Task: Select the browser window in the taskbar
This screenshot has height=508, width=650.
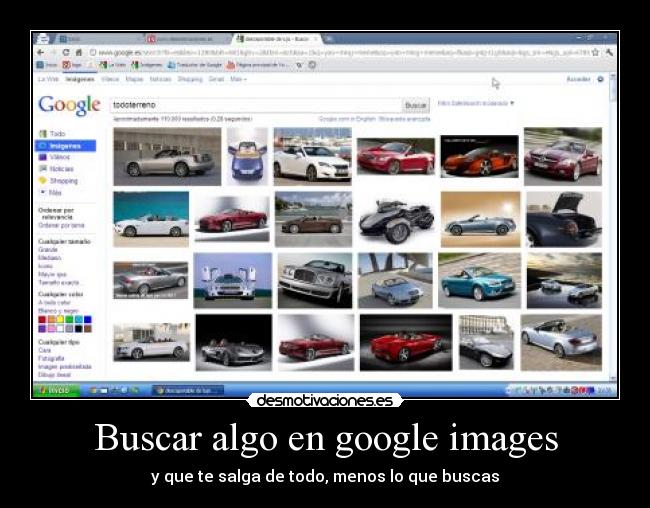Action: pos(189,390)
